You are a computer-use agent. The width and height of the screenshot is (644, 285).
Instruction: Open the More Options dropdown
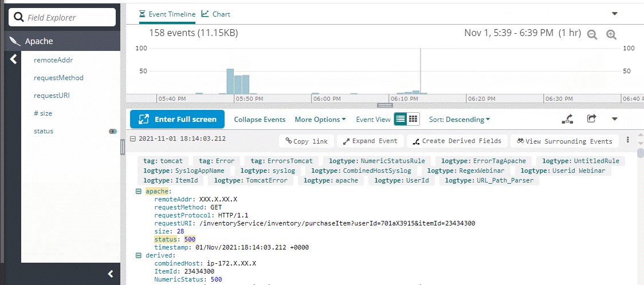(x=320, y=120)
